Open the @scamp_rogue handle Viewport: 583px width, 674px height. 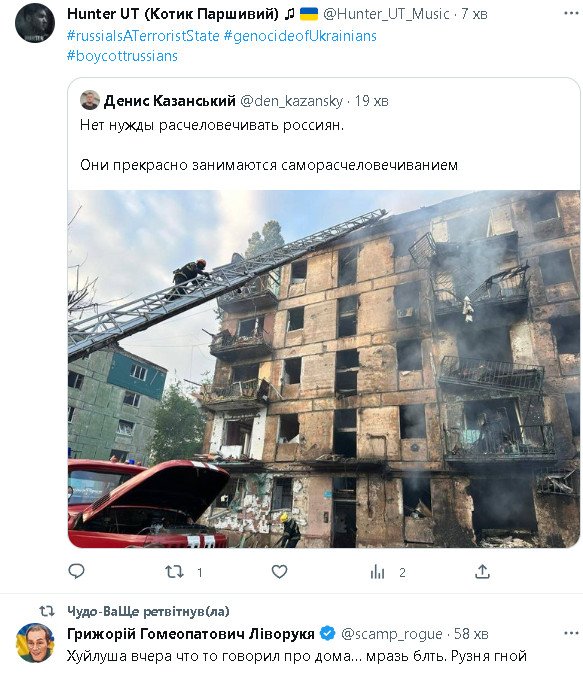[392, 634]
